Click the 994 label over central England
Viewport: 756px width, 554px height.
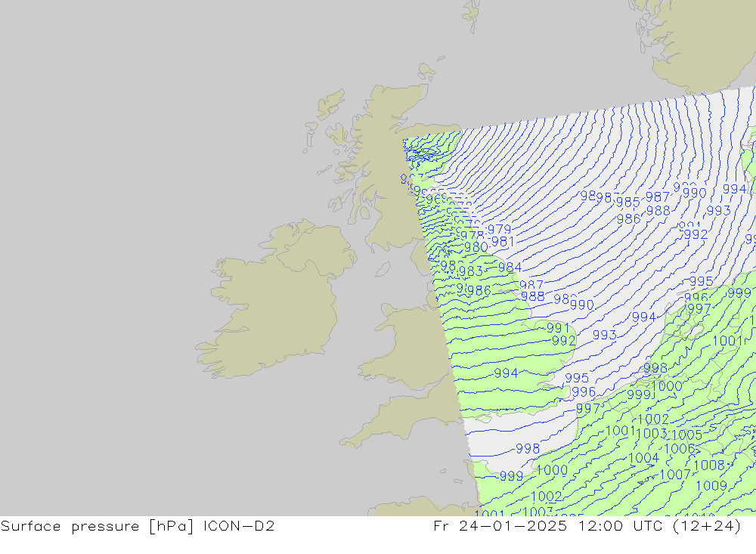click(506, 373)
